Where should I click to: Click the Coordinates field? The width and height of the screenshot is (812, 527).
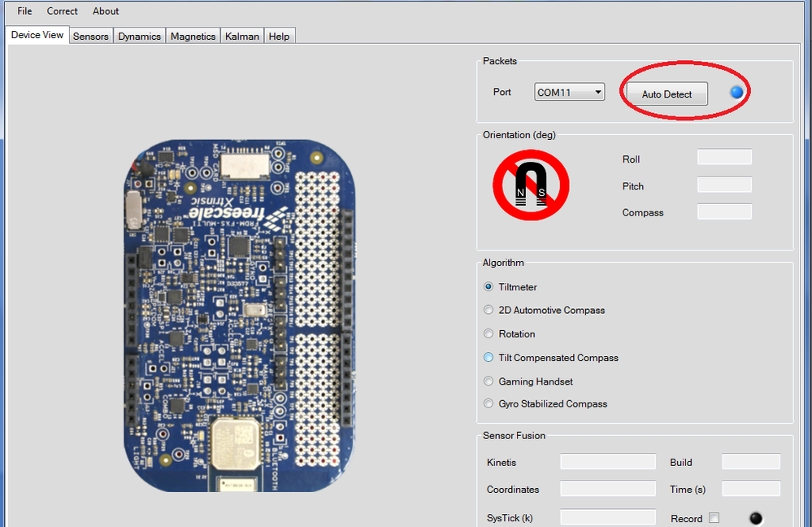click(x=608, y=489)
